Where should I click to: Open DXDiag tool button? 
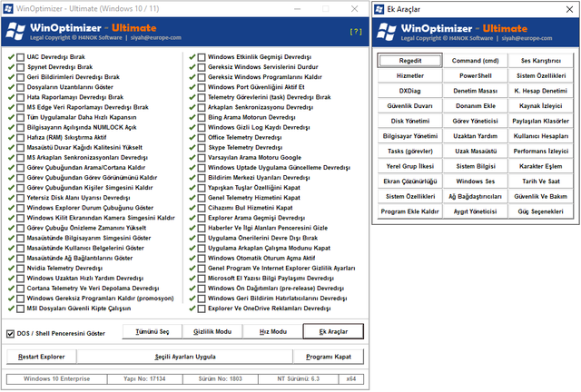point(410,91)
